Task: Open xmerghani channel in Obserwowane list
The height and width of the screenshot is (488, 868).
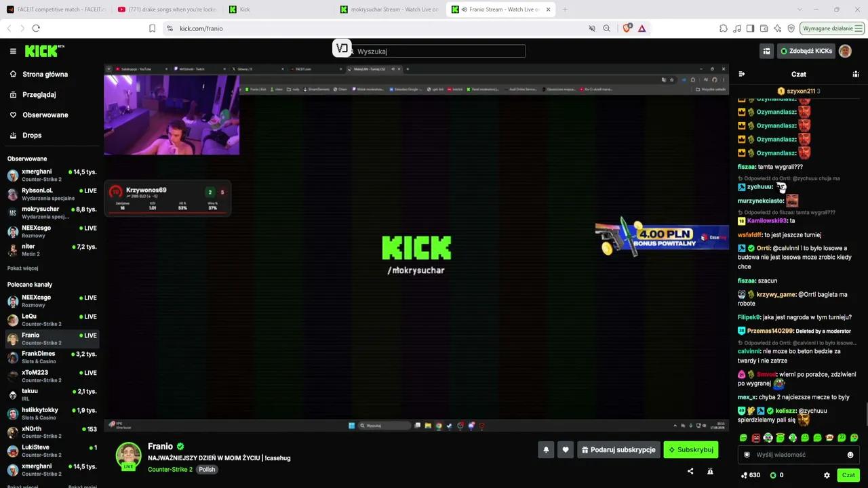Action: tap(52, 176)
